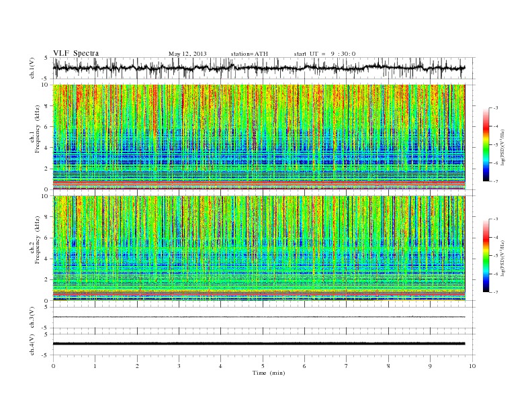Click the thick ch.4 voltage trace

pos(259,344)
